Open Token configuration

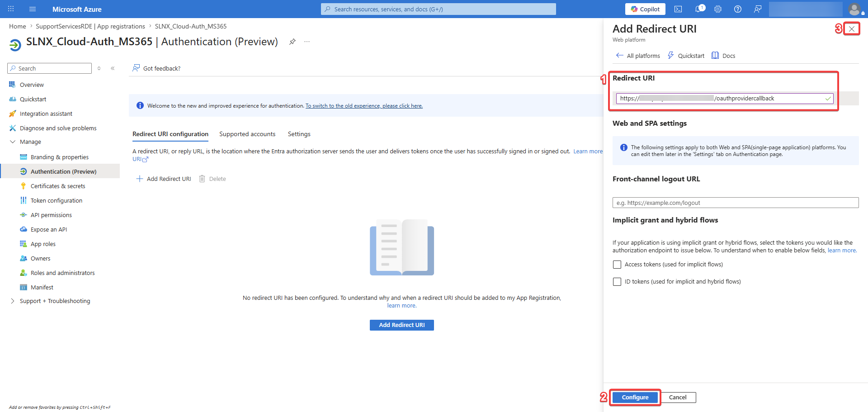click(x=57, y=200)
